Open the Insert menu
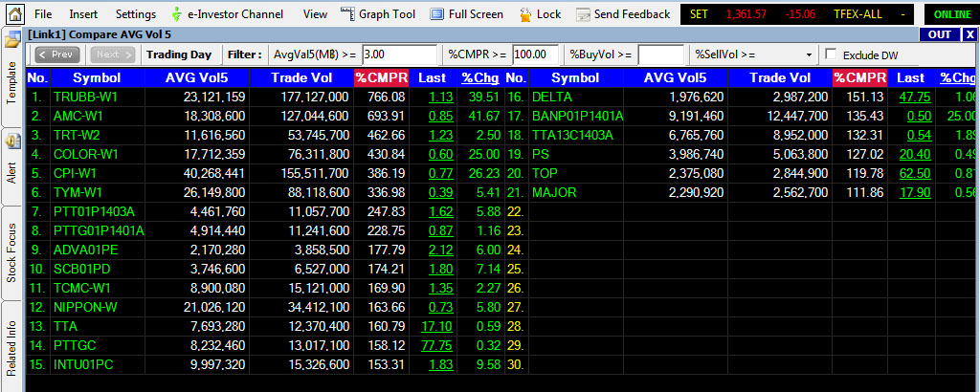Viewport: 980px width, 392px height. pyautogui.click(x=83, y=13)
